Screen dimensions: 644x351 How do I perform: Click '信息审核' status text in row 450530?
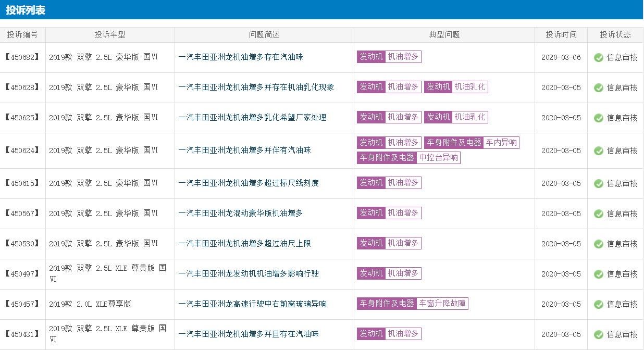(x=622, y=244)
